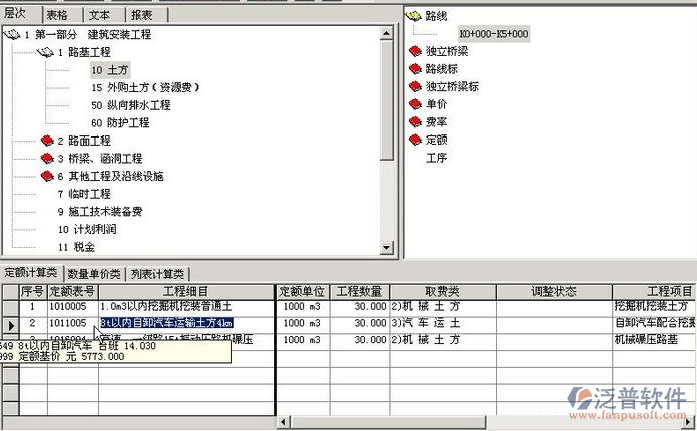
Task: Click the red book icon beside 桥梁、涵洞工程
Action: 47,159
